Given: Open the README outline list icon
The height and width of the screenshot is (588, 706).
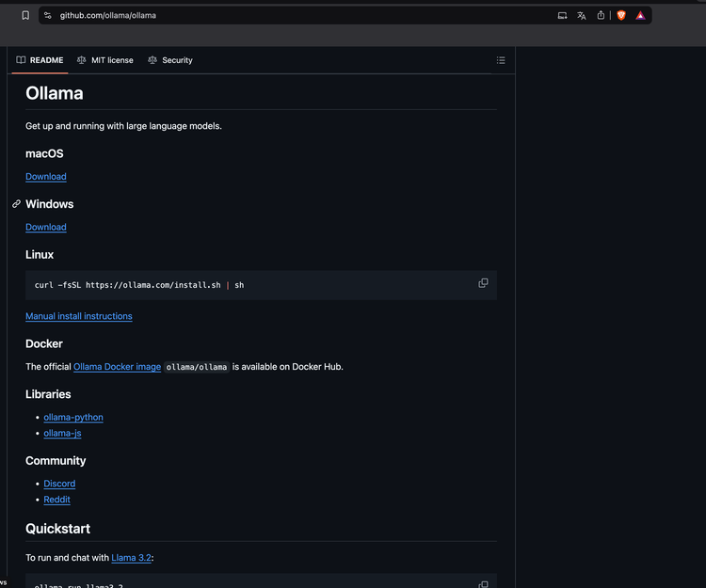Looking at the screenshot, I should [x=501, y=60].
